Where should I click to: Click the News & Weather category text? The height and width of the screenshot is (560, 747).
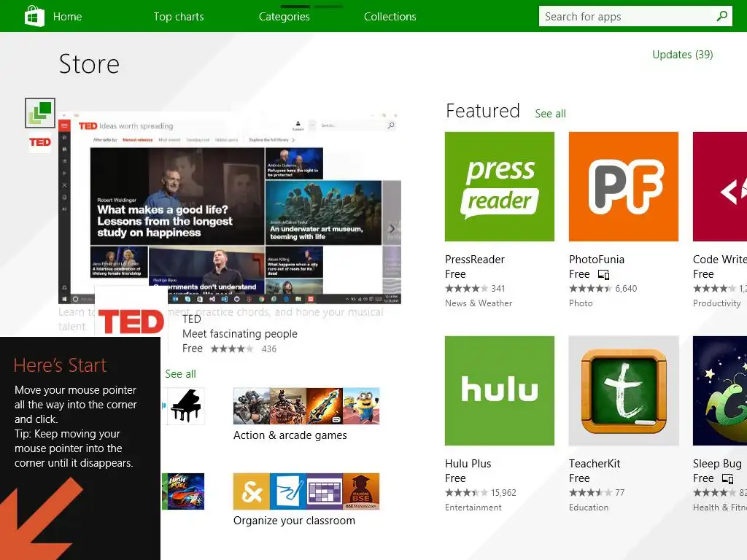click(x=479, y=303)
